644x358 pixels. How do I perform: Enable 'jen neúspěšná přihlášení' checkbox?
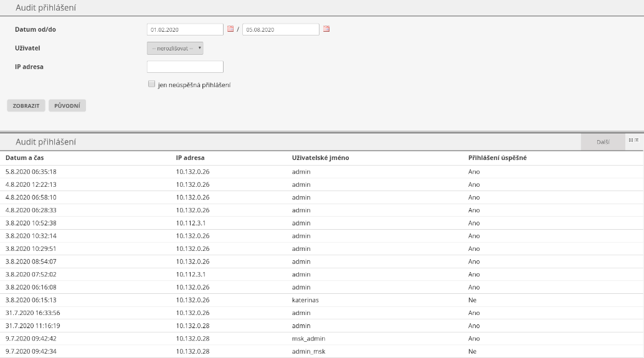pyautogui.click(x=151, y=84)
